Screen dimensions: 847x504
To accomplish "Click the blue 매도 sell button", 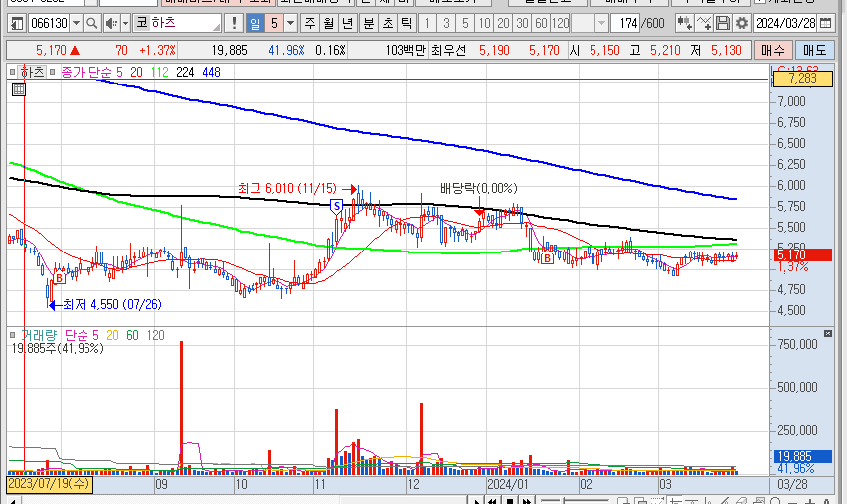I will (x=814, y=51).
